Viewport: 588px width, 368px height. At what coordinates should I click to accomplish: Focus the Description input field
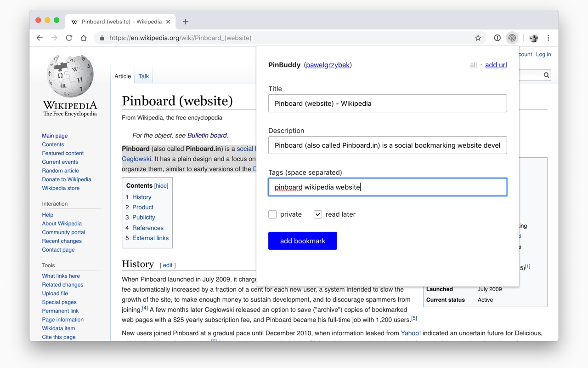[388, 145]
